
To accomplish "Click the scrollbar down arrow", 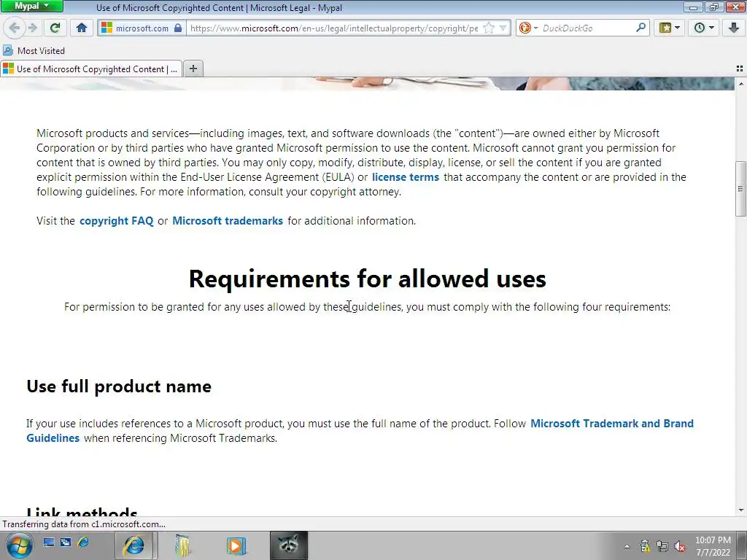I will click(741, 510).
